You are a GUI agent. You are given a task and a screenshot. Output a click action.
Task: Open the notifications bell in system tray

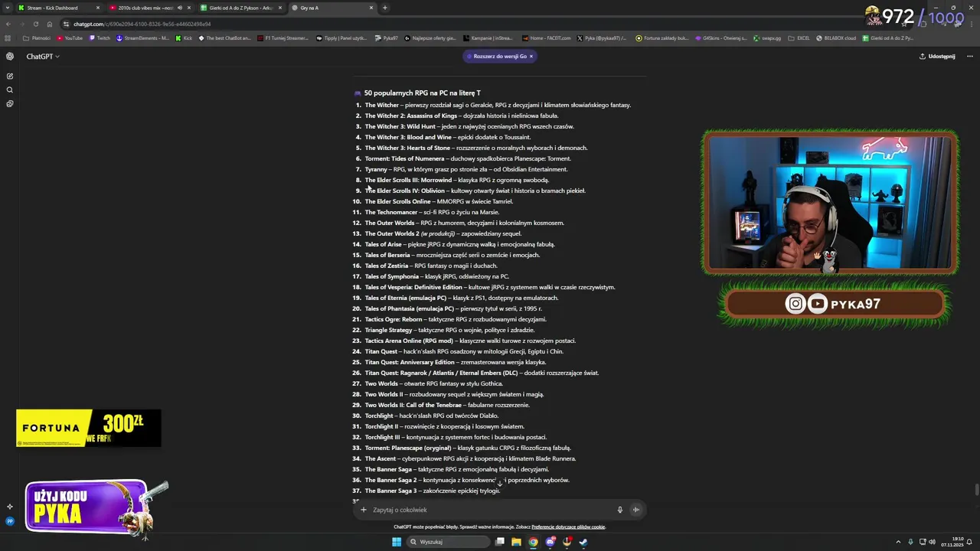pos(969,542)
